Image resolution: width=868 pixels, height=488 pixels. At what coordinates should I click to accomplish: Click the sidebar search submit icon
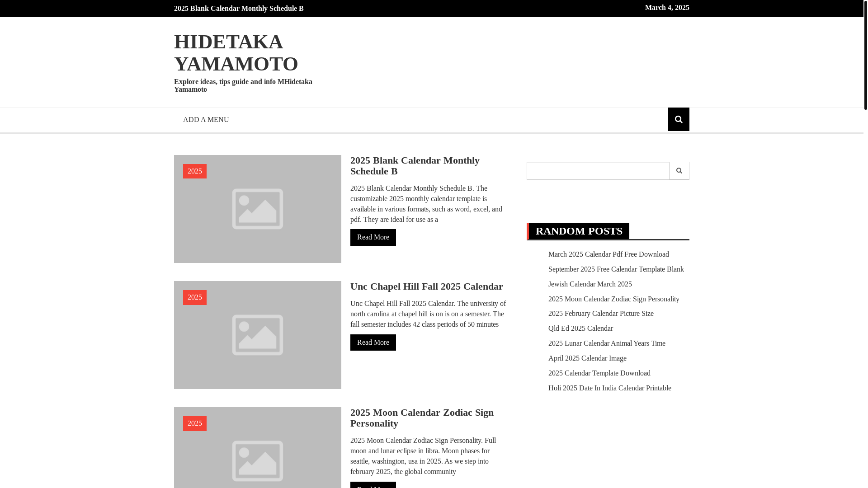coord(679,171)
